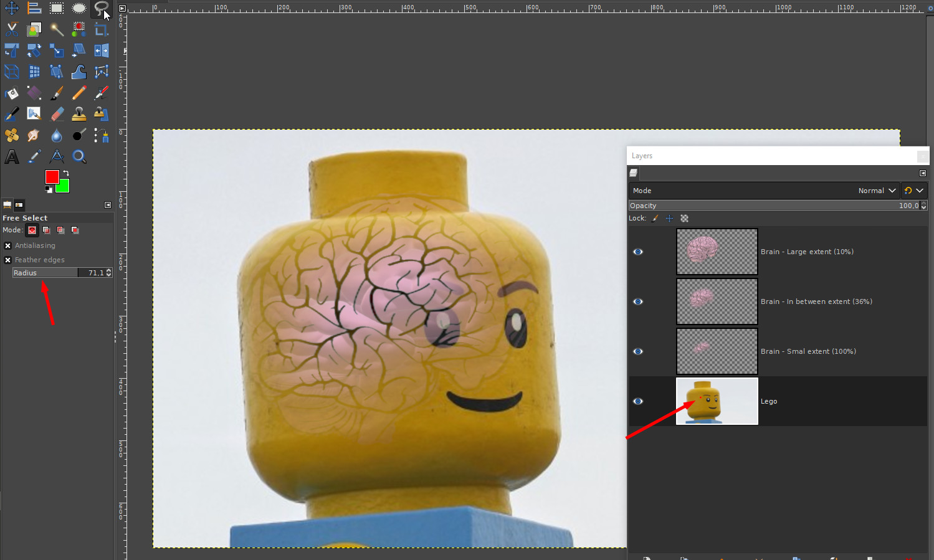Hide the Brain - Large extent layer

(x=638, y=252)
